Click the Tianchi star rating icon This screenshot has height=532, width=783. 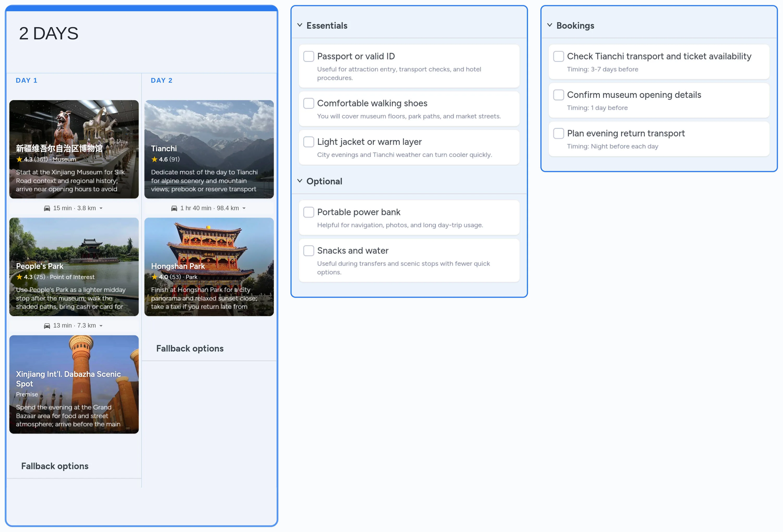tap(154, 159)
